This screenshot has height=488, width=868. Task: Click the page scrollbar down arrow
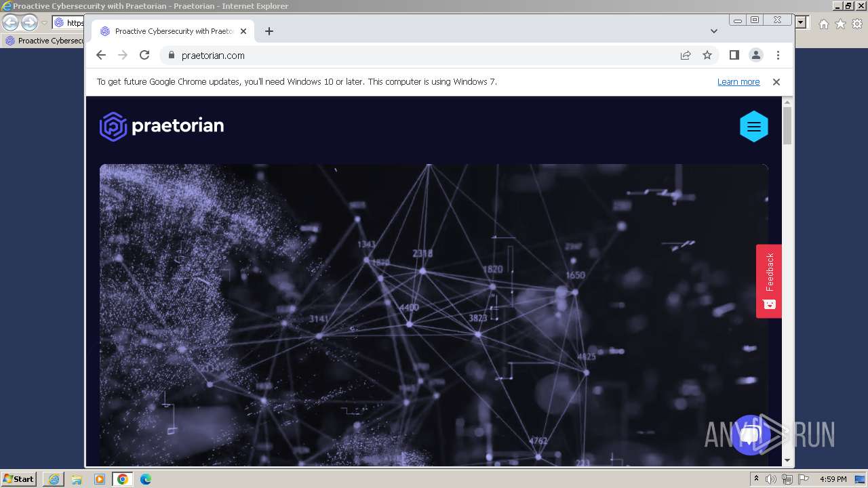787,460
